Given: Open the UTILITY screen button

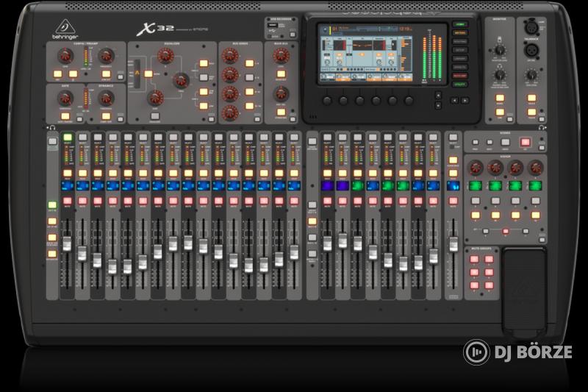Looking at the screenshot, I should 460,85.
